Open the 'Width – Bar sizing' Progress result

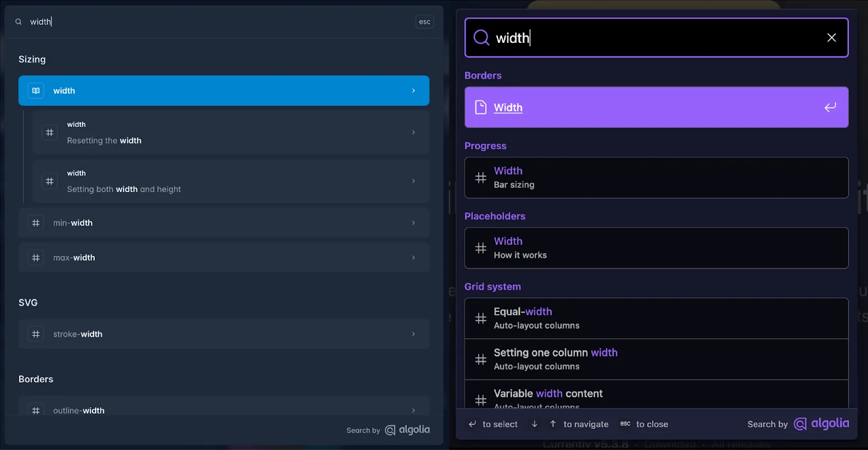(x=656, y=178)
